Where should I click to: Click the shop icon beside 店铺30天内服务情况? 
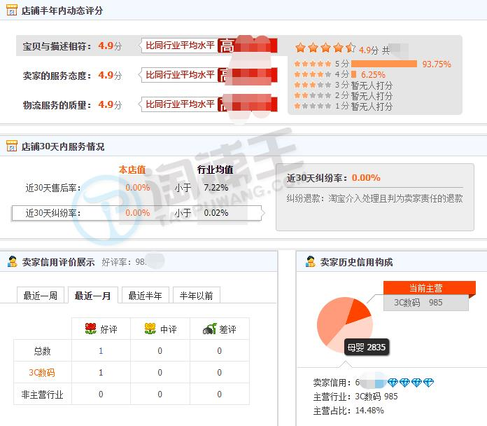(x=12, y=146)
